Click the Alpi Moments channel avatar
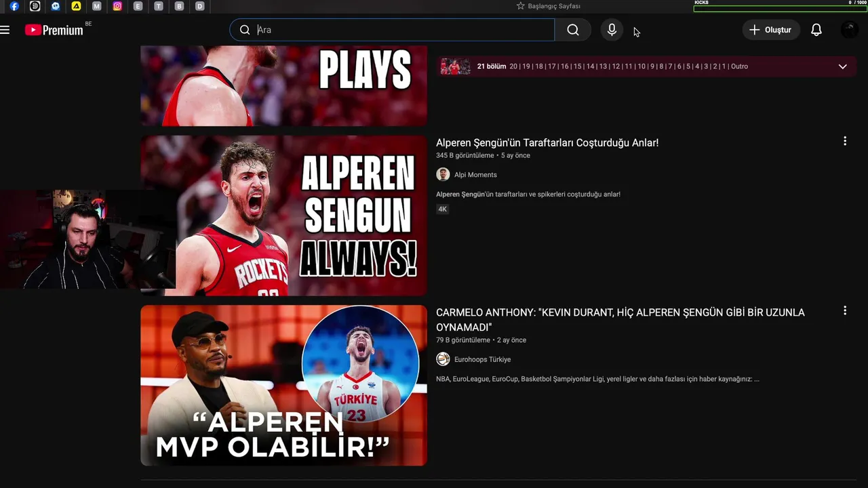This screenshot has height=488, width=868. coord(443,174)
